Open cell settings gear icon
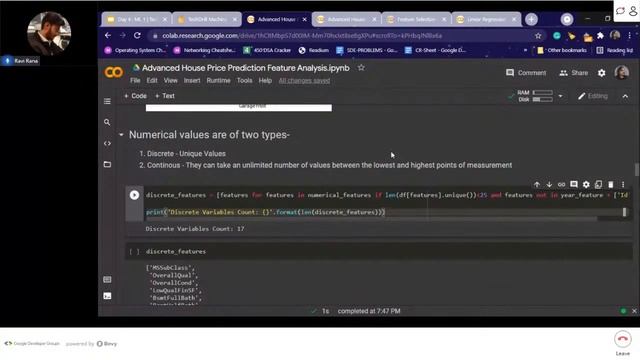The height and width of the screenshot is (360, 640). (x=586, y=184)
